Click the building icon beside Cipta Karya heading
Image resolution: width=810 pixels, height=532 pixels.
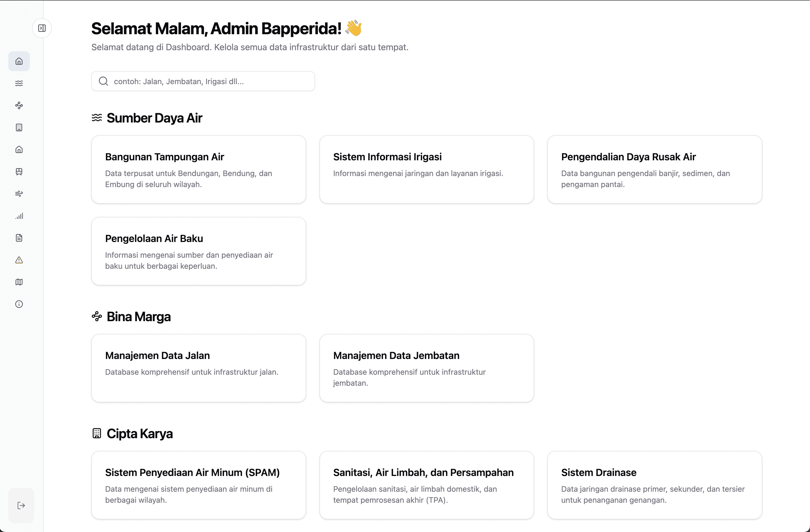pyautogui.click(x=97, y=433)
